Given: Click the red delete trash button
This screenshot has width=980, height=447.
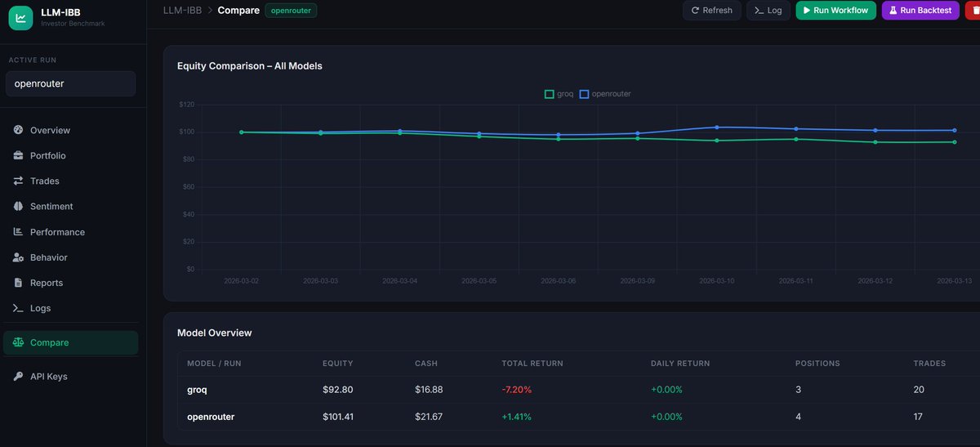Looking at the screenshot, I should click(x=973, y=11).
